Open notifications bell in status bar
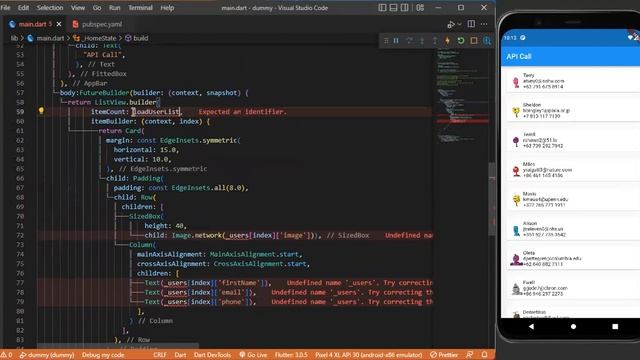Screen dimensions: 640x360 [x=484, y=355]
